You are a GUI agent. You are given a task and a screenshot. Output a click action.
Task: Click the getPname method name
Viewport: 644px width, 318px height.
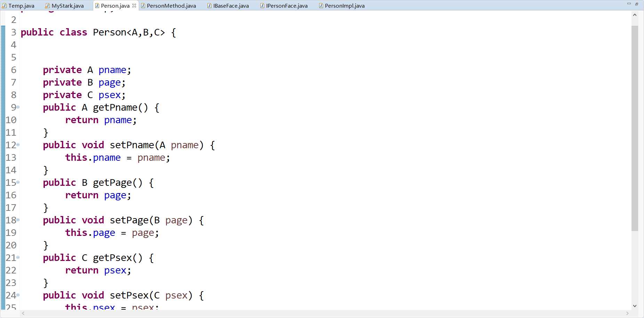pos(115,108)
